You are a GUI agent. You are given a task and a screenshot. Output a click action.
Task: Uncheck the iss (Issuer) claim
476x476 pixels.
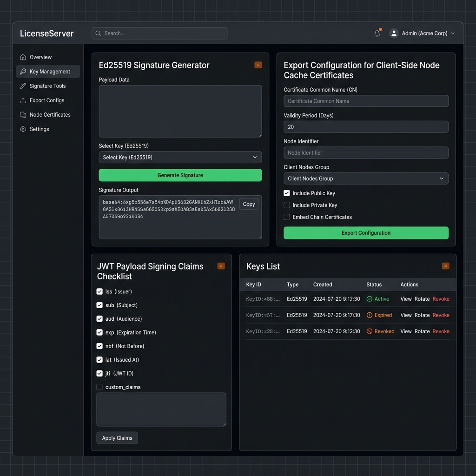[x=99, y=291]
